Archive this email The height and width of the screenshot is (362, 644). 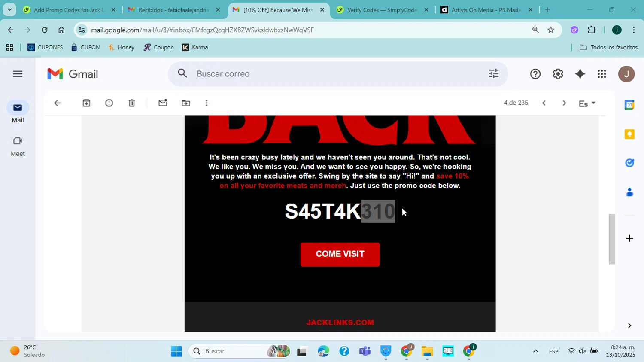click(x=86, y=103)
